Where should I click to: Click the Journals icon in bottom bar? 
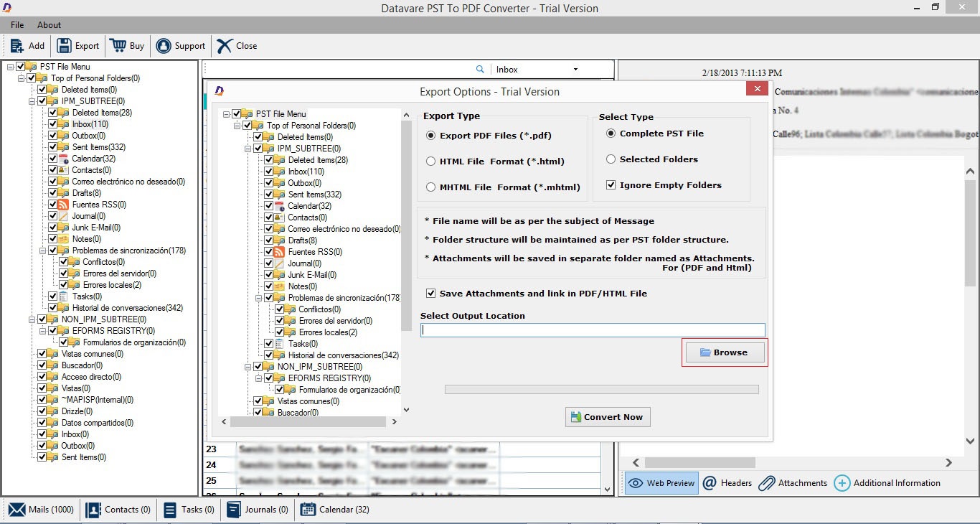233,510
